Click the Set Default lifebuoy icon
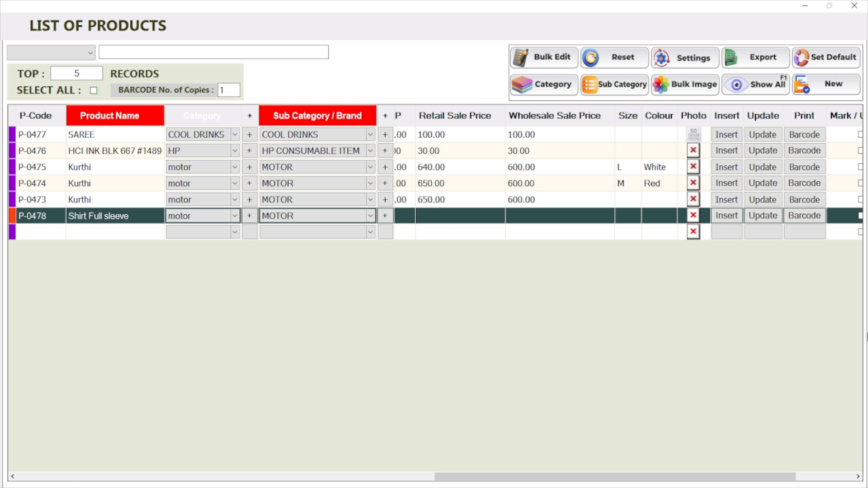Screen dimensions: 868x488 [x=801, y=57]
